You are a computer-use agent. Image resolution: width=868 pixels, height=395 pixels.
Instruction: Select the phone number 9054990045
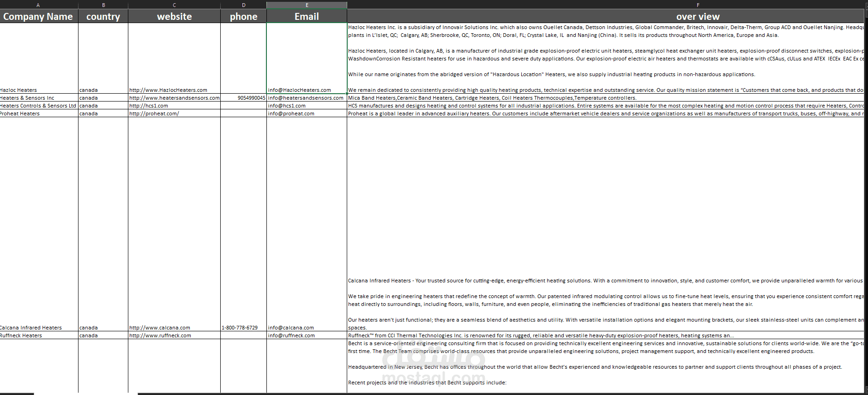[243, 98]
